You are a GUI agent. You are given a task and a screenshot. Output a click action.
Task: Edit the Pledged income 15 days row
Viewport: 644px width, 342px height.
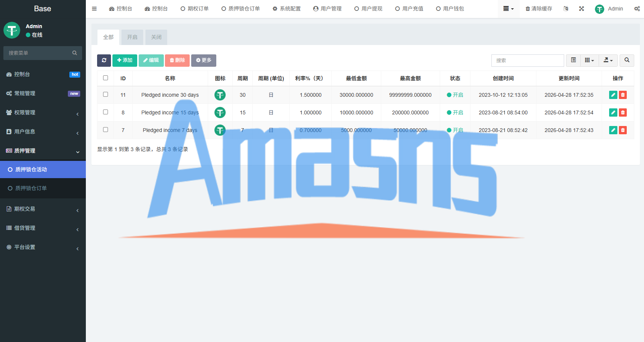coord(613,112)
